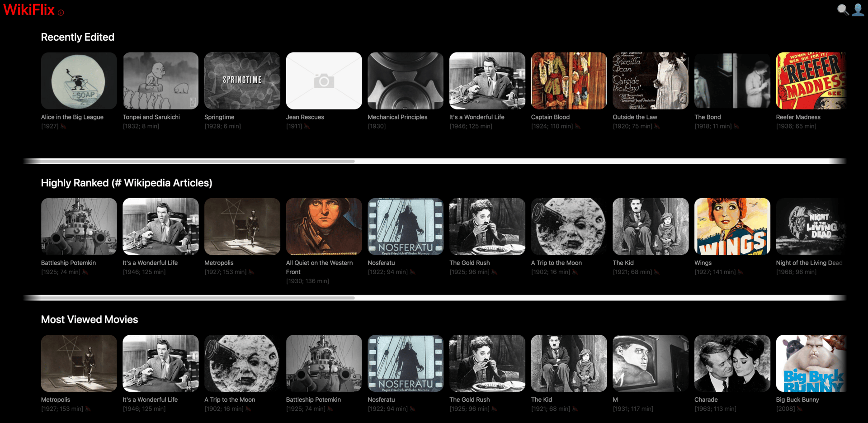The width and height of the screenshot is (868, 423).
Task: Open the Battleship Potemkin thumbnail under Highly Ranked
Action: (x=79, y=226)
